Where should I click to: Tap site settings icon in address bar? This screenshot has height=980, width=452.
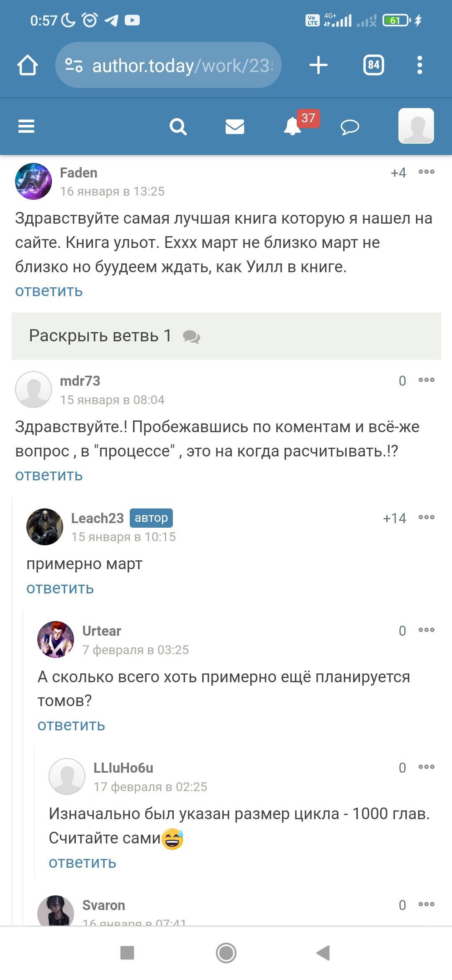[x=74, y=65]
